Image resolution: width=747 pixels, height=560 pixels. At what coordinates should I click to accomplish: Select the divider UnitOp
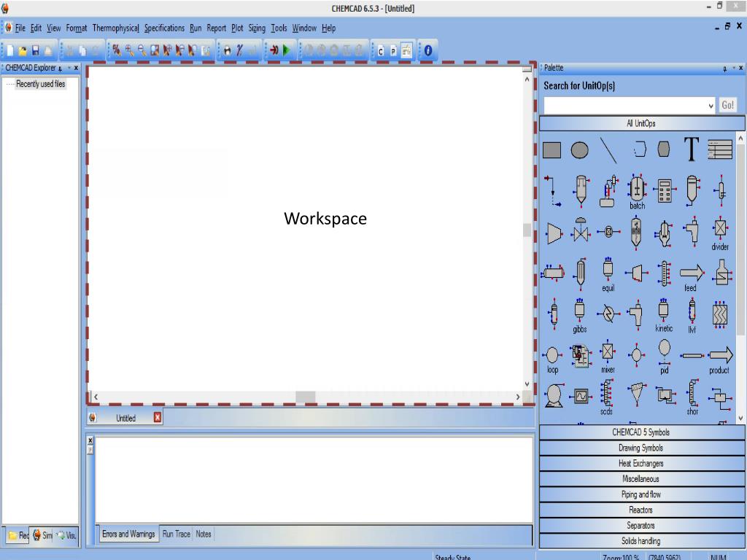[720, 233]
